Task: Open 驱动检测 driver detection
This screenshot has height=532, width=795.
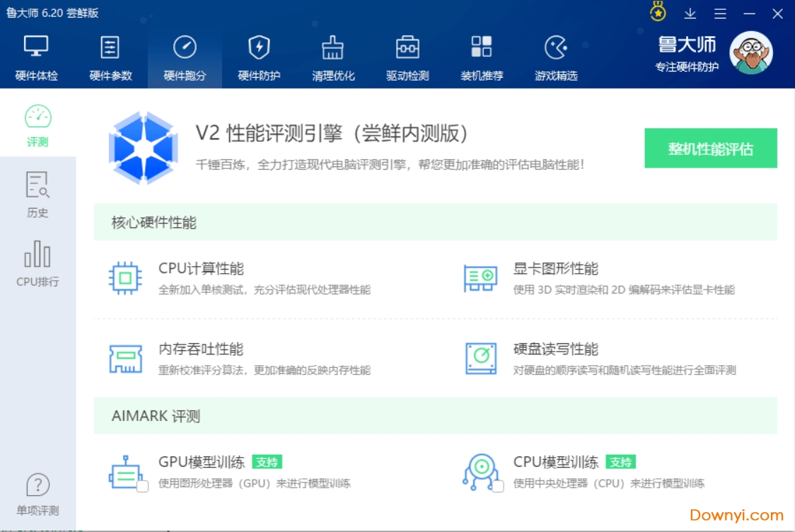Action: click(407, 57)
